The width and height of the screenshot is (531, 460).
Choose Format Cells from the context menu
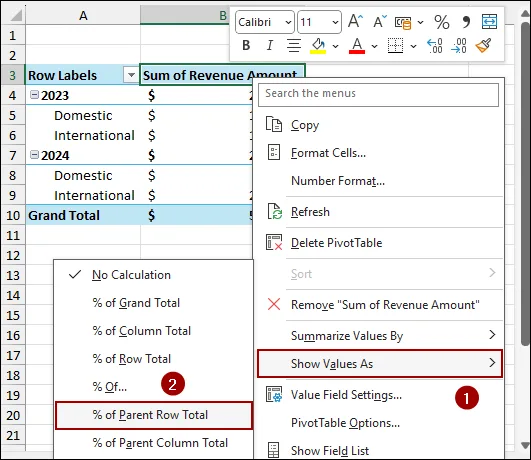(x=379, y=153)
